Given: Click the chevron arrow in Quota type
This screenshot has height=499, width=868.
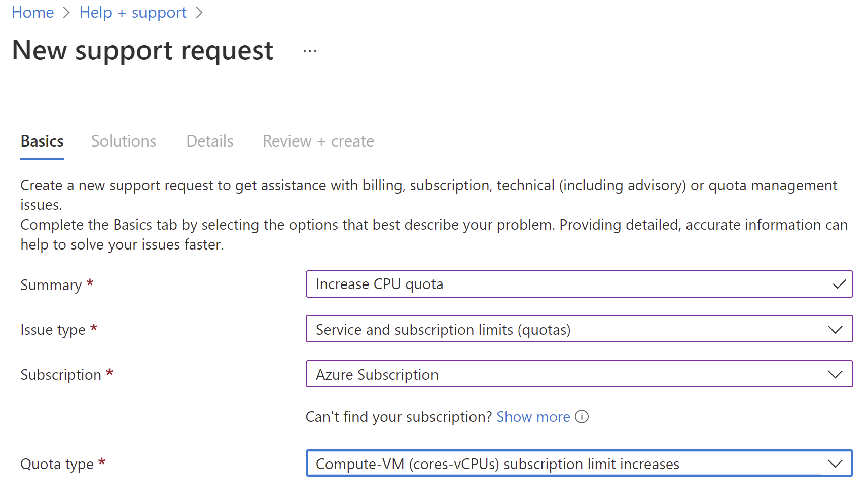Looking at the screenshot, I should 835,464.
